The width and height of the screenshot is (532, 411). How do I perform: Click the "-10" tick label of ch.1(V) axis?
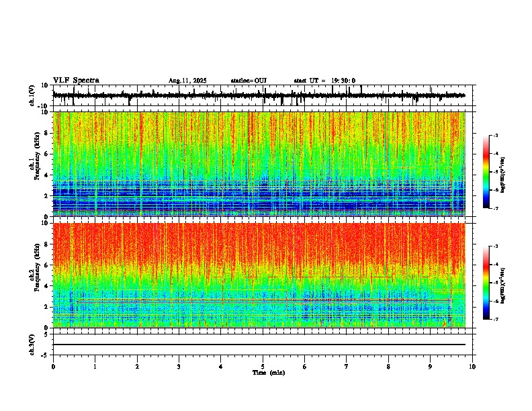(x=44, y=106)
